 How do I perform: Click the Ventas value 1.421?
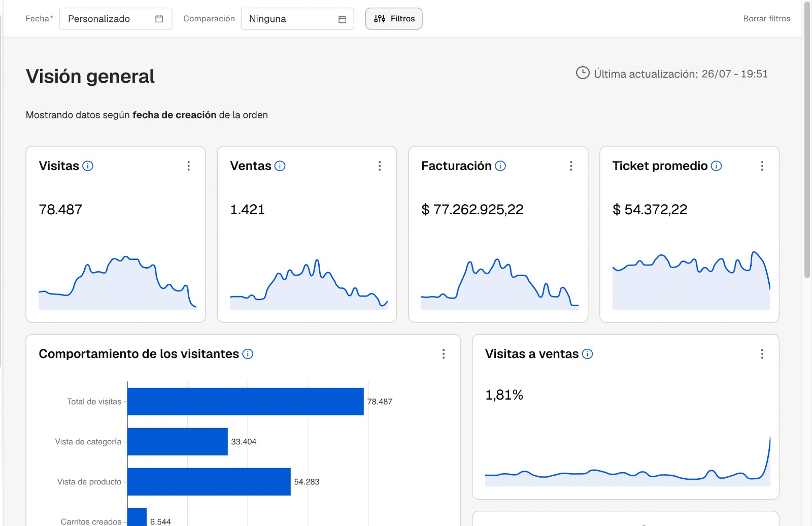pyautogui.click(x=247, y=210)
